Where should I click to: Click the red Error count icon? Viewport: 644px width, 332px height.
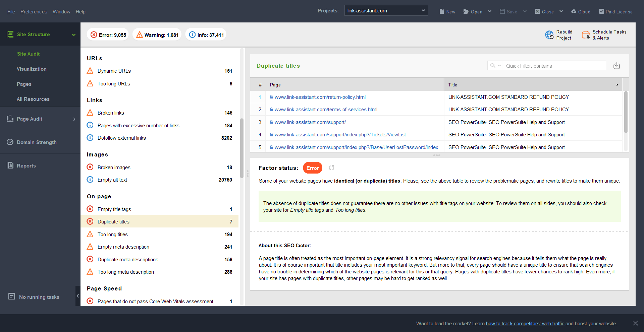[94, 35]
